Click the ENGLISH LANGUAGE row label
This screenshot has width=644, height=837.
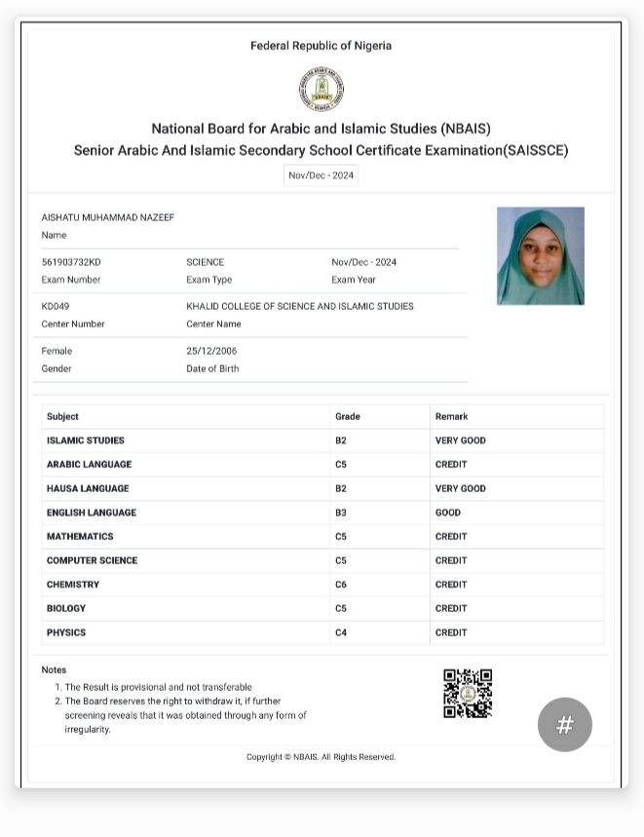pos(92,513)
